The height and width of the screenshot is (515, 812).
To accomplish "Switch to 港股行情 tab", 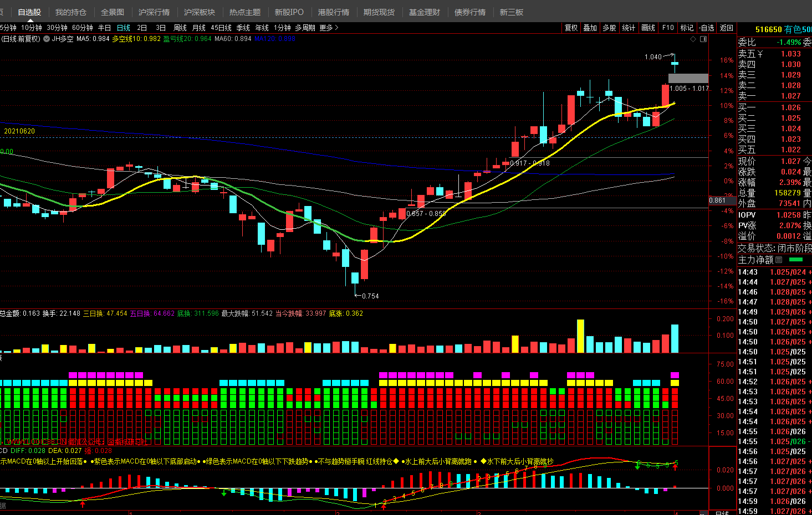I will coord(334,12).
